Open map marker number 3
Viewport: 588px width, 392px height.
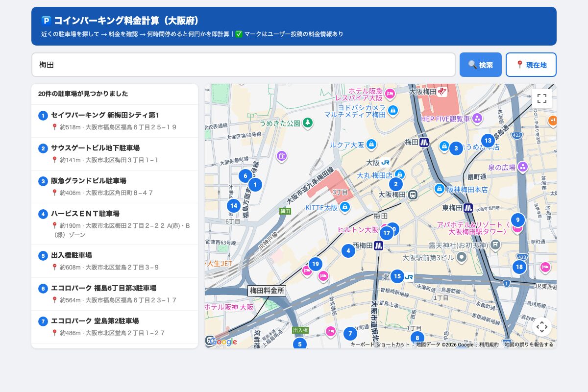pos(456,148)
